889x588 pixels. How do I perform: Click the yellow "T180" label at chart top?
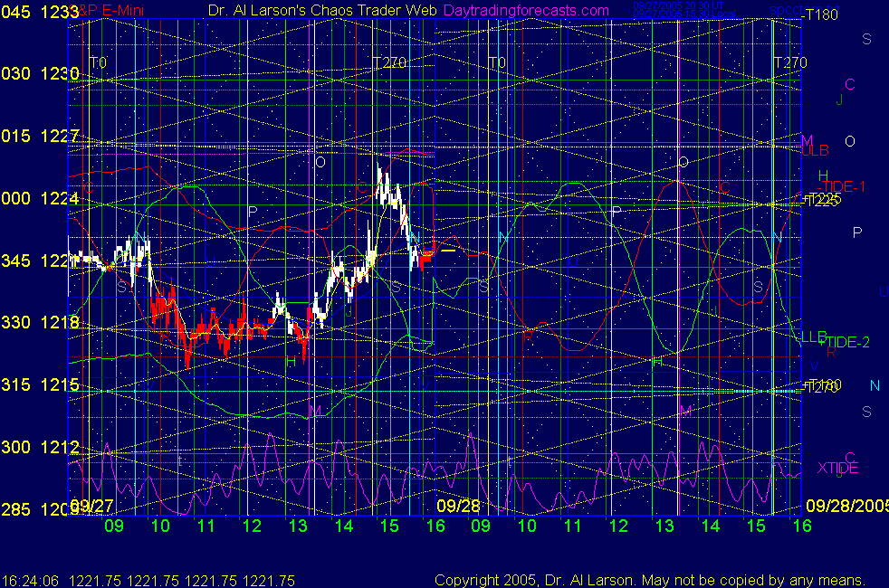[821, 15]
